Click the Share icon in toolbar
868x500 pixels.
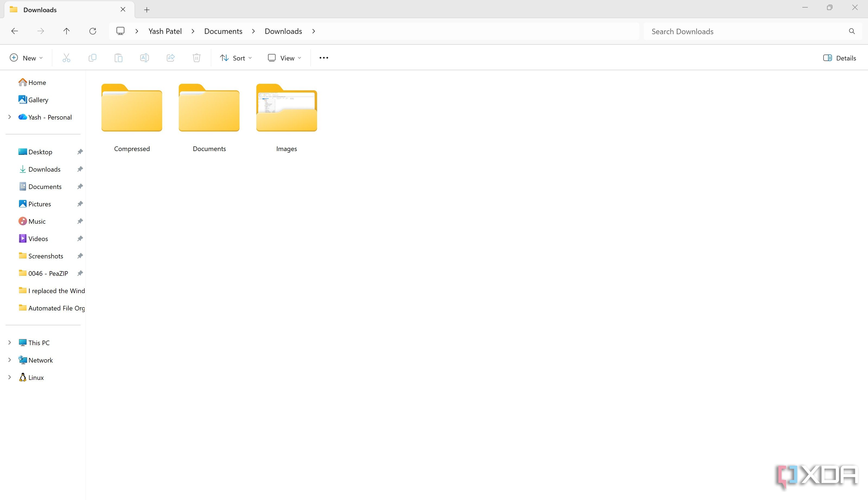[171, 58]
